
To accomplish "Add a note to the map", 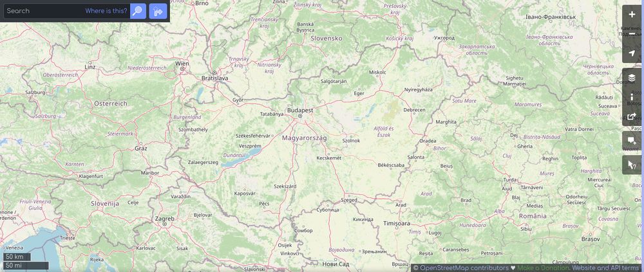I will click(632, 141).
